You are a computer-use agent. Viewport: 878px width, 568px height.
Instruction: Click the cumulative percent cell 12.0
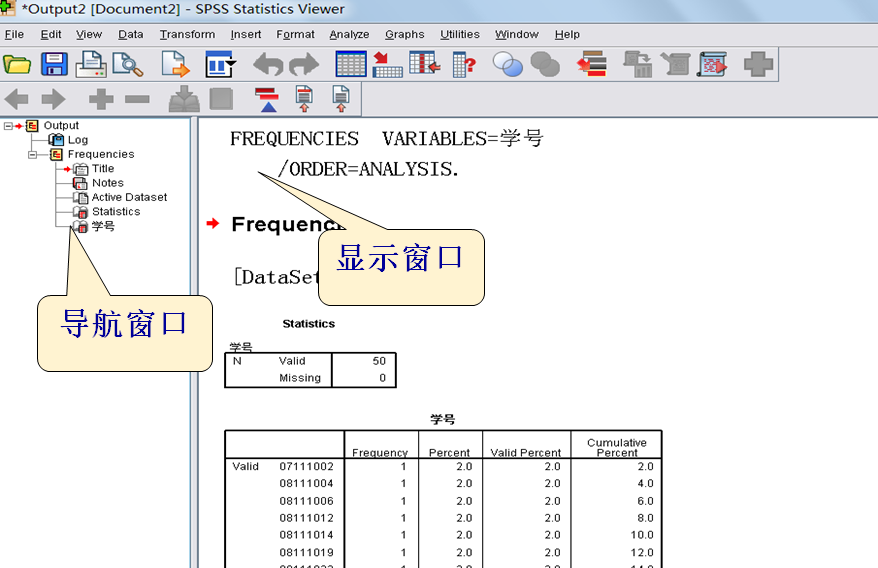pyautogui.click(x=642, y=552)
